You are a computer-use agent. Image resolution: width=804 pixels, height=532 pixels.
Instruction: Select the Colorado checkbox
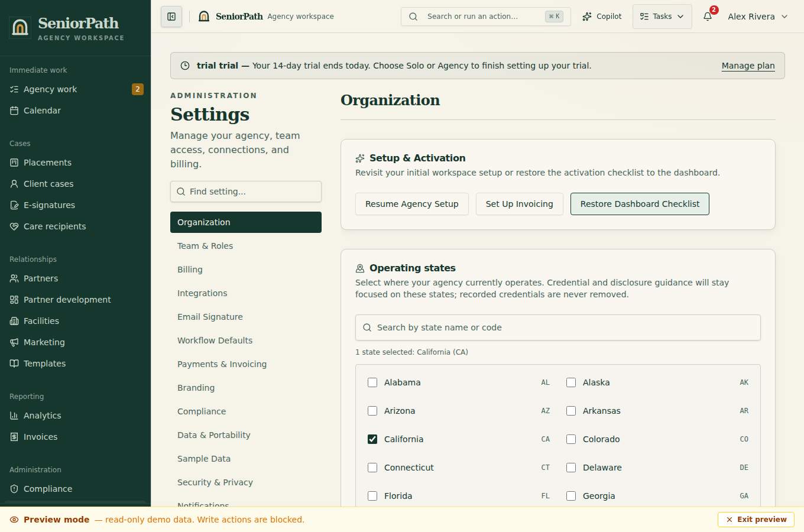tap(571, 439)
